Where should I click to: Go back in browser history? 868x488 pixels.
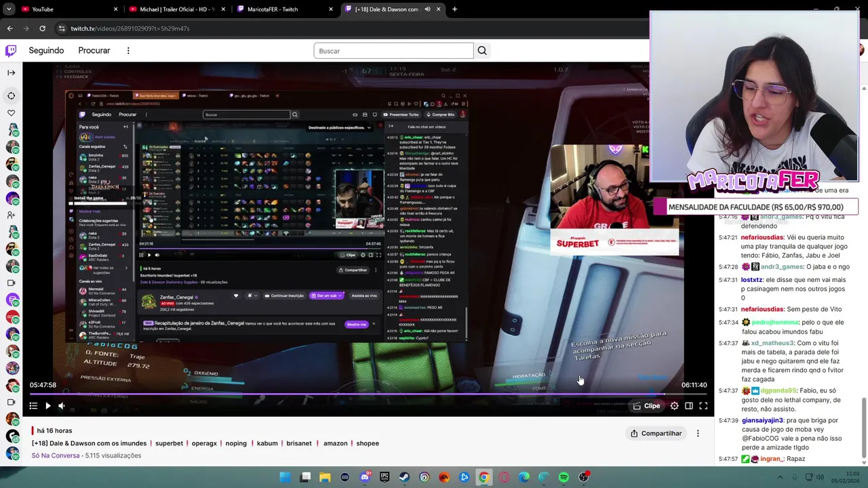pyautogui.click(x=9, y=28)
